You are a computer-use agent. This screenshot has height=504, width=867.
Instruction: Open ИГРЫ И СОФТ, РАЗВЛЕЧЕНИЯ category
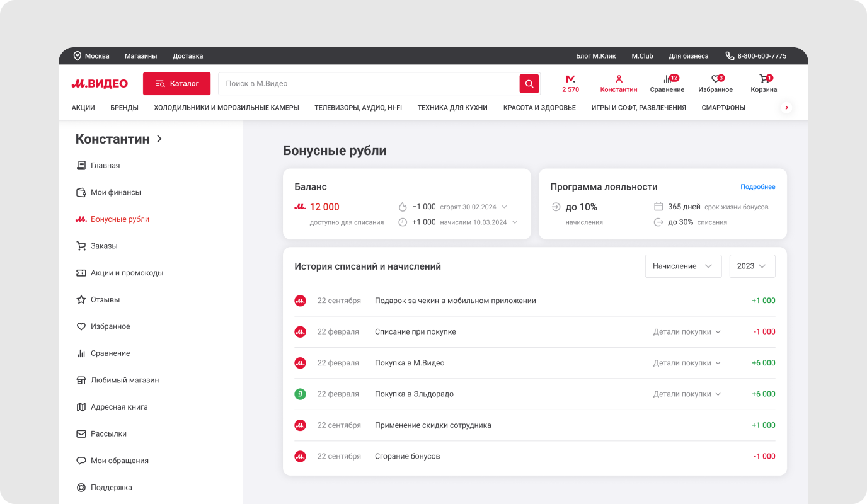pos(638,108)
